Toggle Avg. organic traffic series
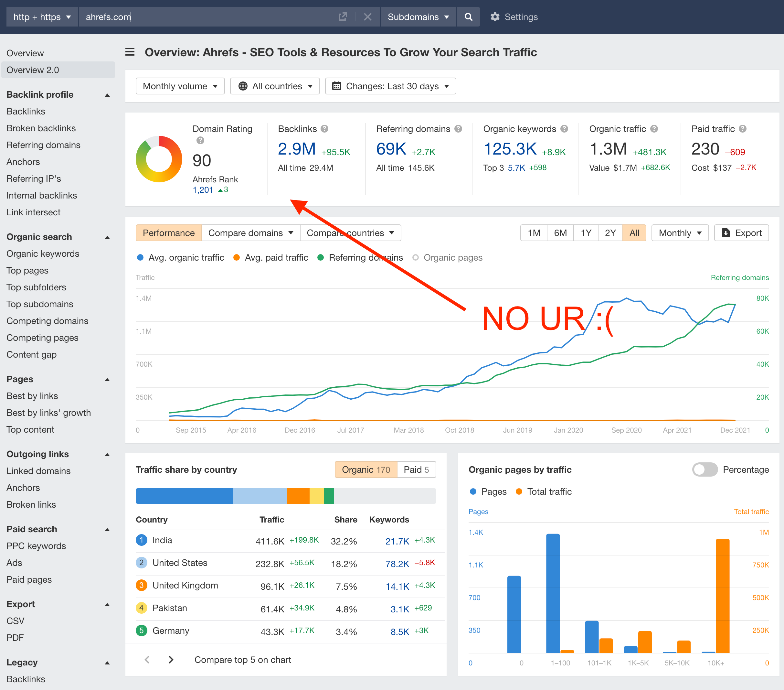The width and height of the screenshot is (784, 690). [x=180, y=257]
